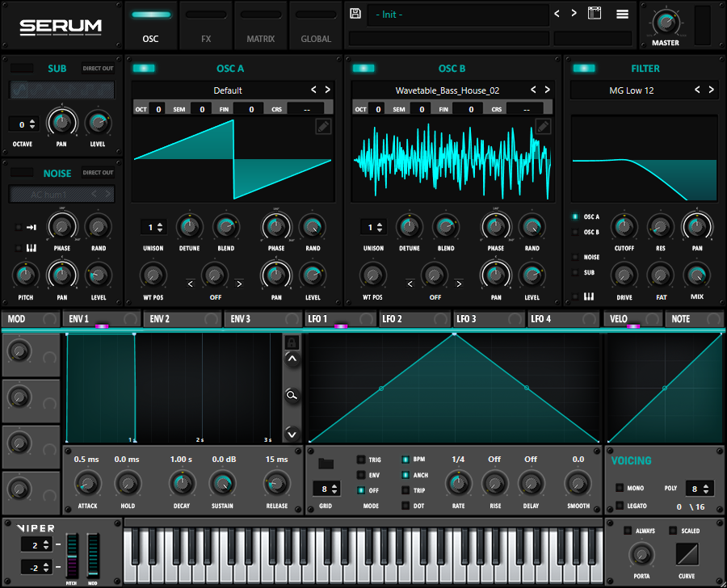
Task: Select the ENV 2 tab
Action: [x=182, y=318]
